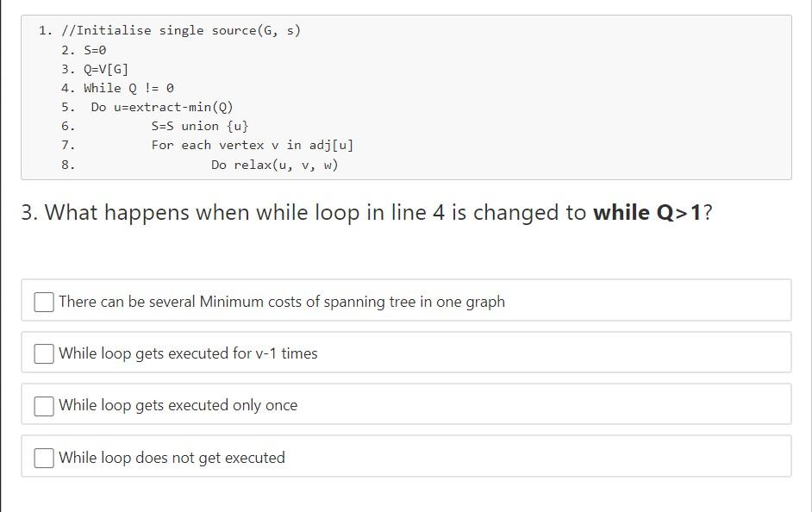The width and height of the screenshot is (812, 512).
Task: Select the code block containing pseudocode
Action: tap(405, 97)
